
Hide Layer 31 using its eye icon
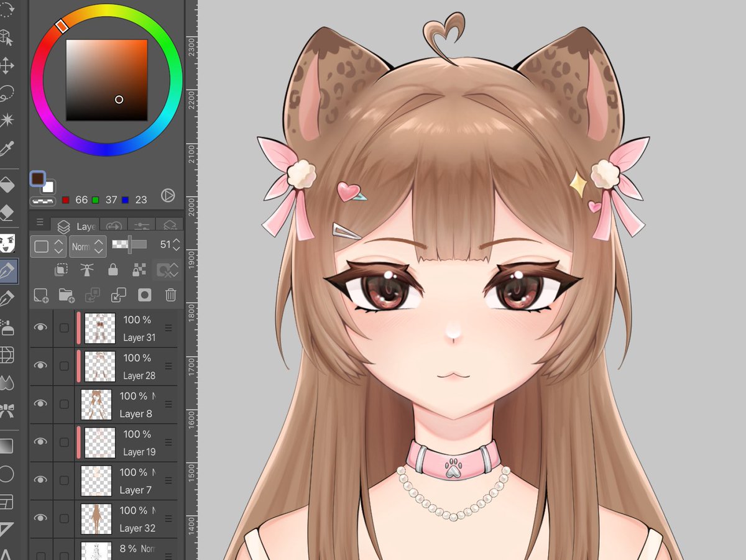point(40,328)
